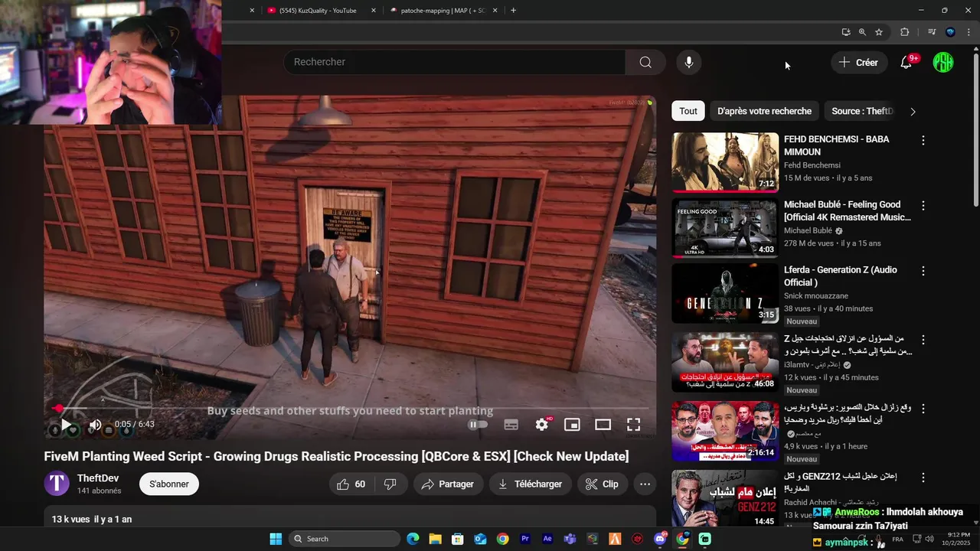Click into the Rechercher search field
Screen dimensions: 980x551
pyautogui.click(x=455, y=62)
